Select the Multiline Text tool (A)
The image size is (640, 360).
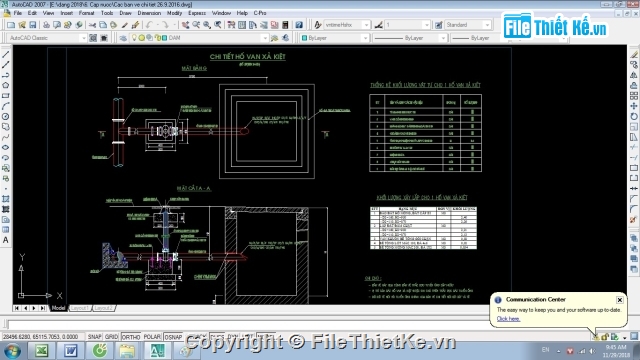pyautogui.click(x=6, y=240)
